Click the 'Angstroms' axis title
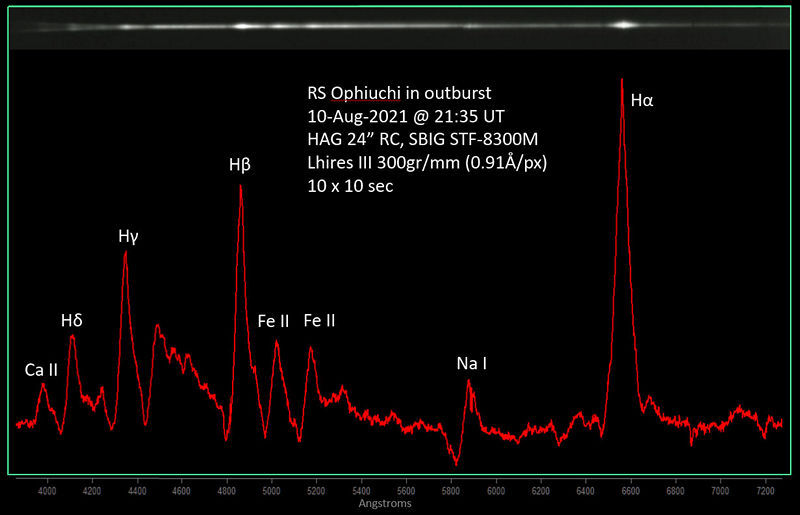Screen dimensions: 800x515 coord(384,504)
